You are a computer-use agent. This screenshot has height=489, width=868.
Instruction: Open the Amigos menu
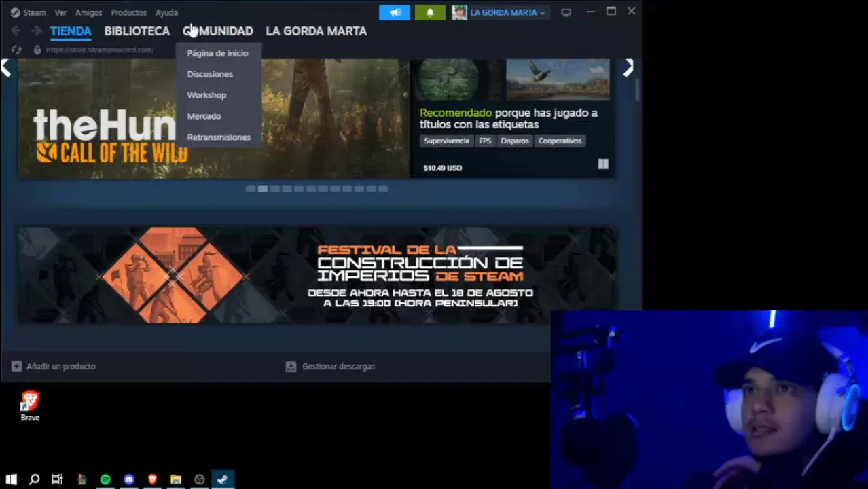pos(88,12)
